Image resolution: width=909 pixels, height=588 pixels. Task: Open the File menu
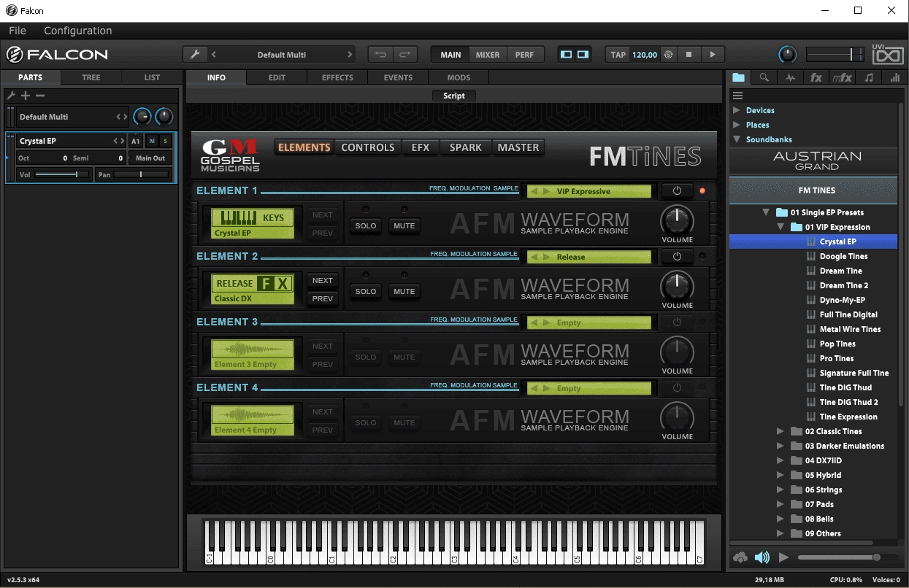(x=18, y=31)
